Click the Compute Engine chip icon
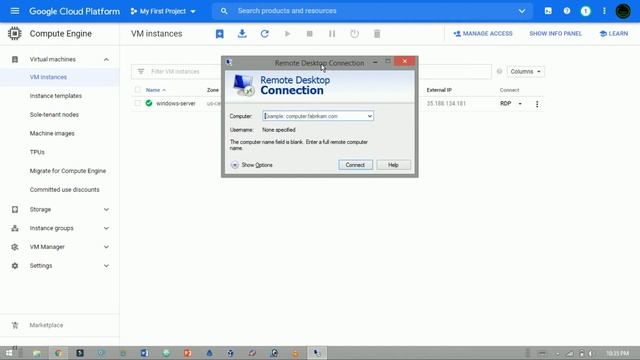Screen dimensions: 640x360 point(15,33)
